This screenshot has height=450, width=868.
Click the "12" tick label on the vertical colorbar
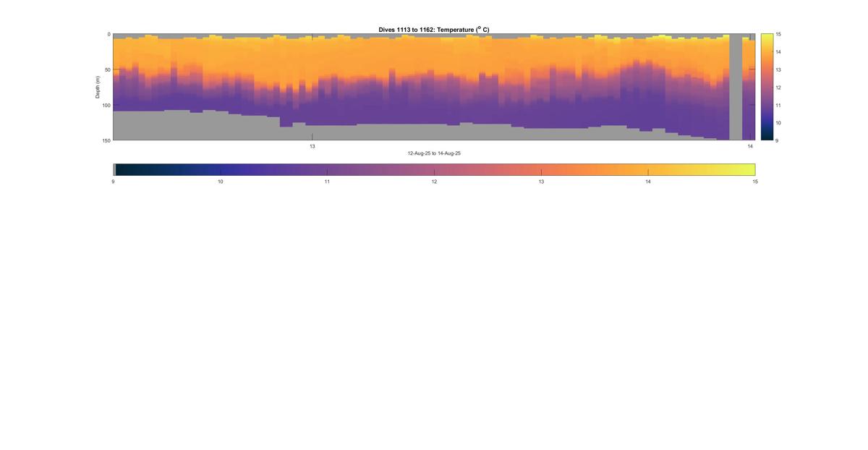(777, 88)
